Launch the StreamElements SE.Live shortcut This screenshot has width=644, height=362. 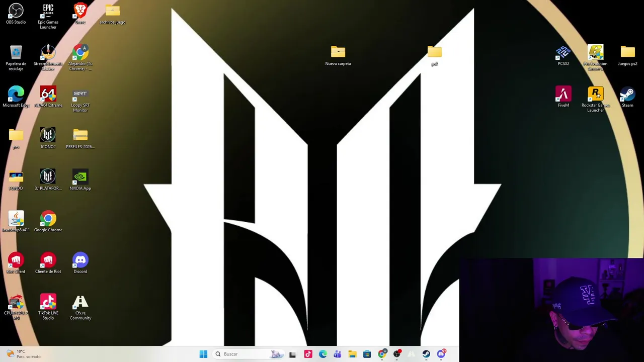[x=48, y=58]
